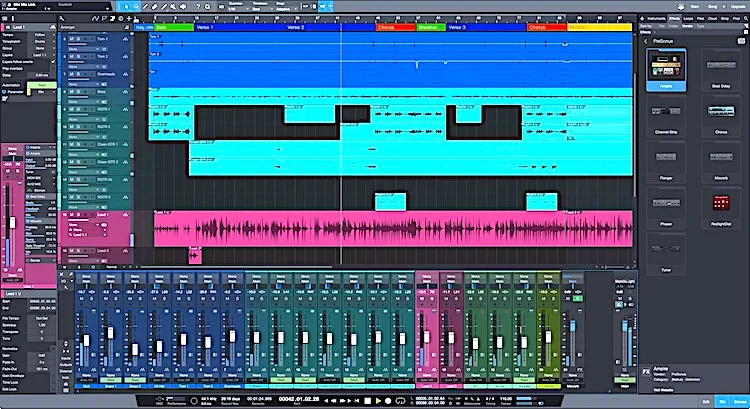Adjust the Snare 1 channel fader
This screenshot has width=750, height=409.
pyautogui.click(x=110, y=333)
